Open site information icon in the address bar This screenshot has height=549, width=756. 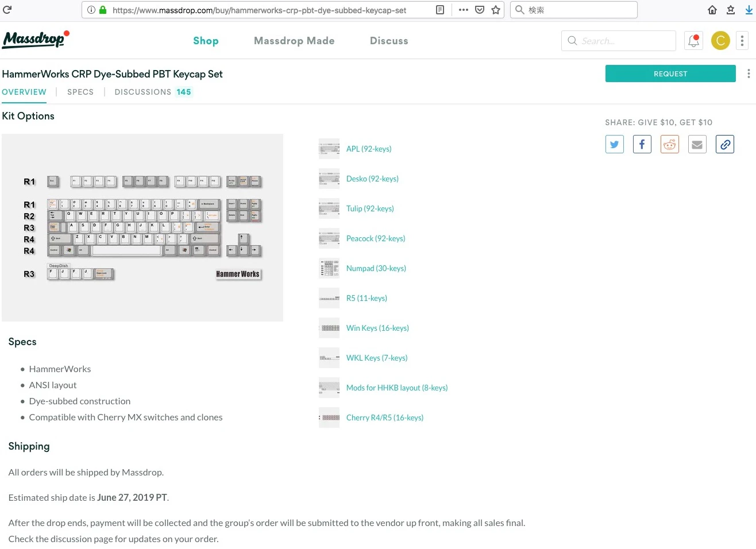click(91, 10)
